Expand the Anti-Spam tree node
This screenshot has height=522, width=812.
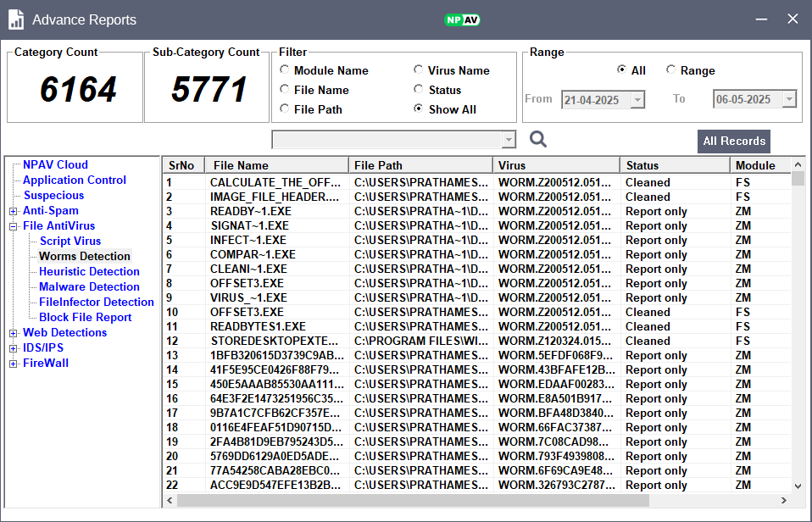[14, 211]
